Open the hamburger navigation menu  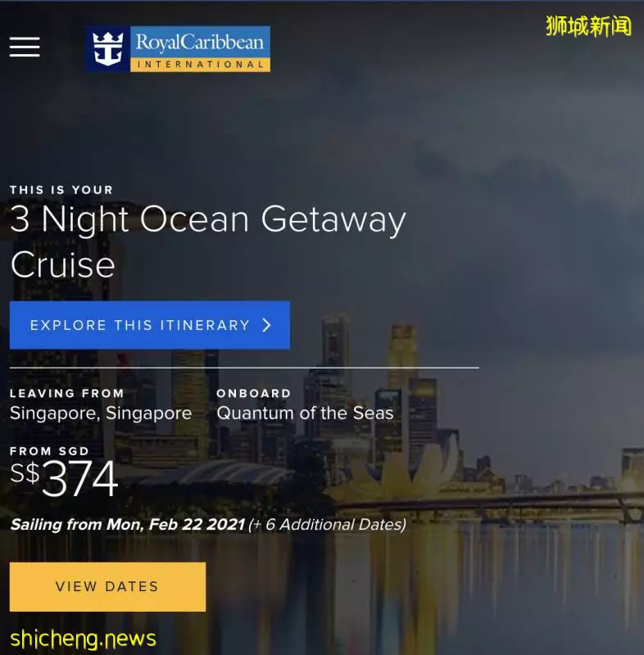pos(25,47)
